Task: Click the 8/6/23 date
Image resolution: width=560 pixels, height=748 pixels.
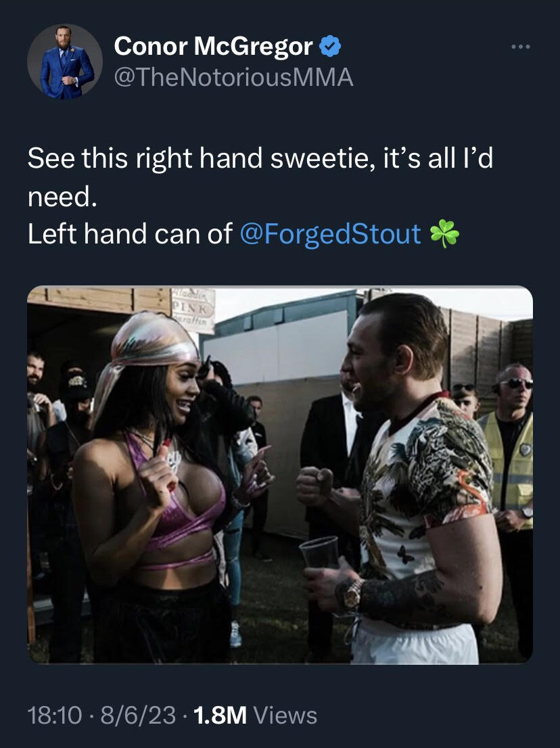Action: pyautogui.click(x=138, y=715)
